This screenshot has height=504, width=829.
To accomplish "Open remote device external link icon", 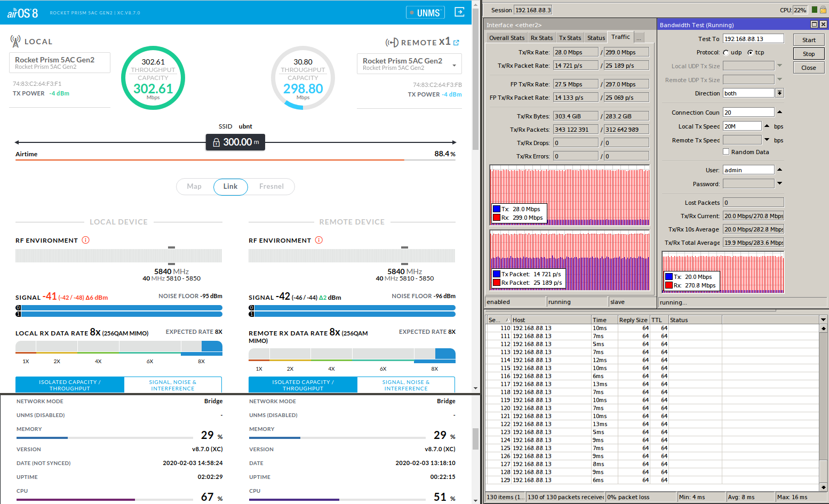I will tap(457, 43).
